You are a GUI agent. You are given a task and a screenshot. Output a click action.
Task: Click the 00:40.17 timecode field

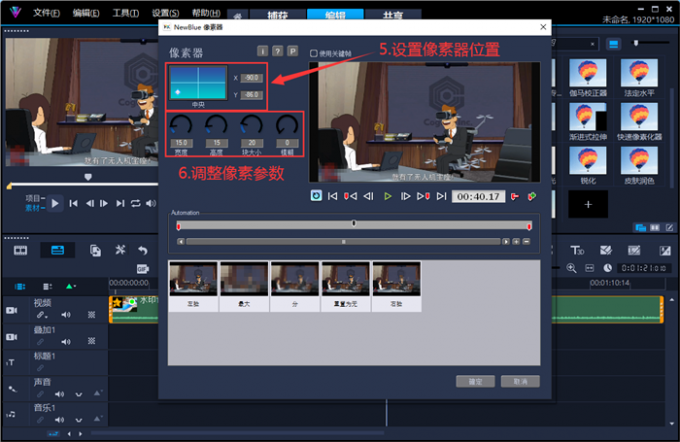tap(478, 196)
